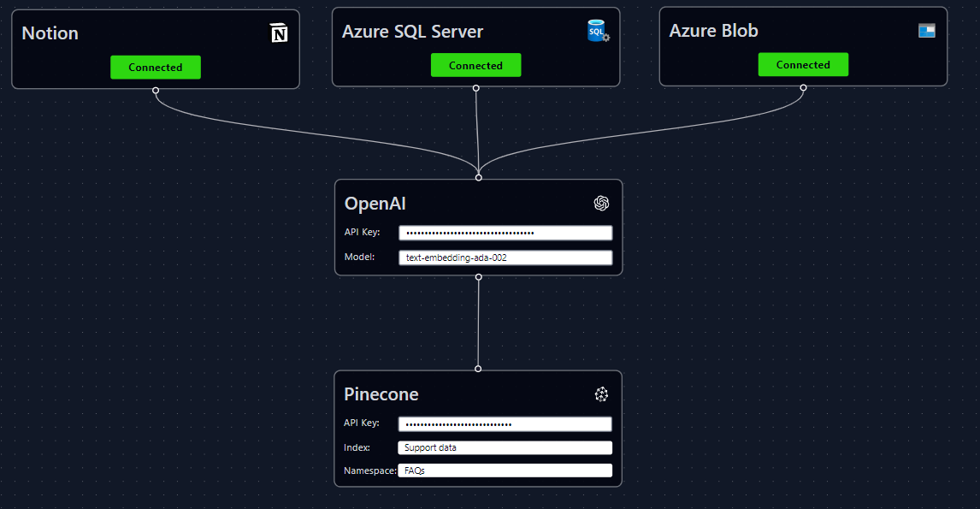
Task: Select the Notion node output port
Action: tap(156, 90)
